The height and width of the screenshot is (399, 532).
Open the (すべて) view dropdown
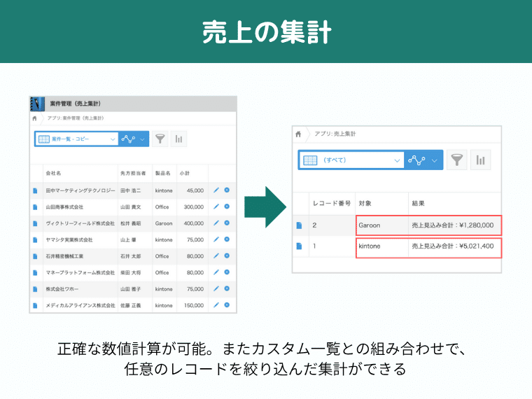tap(351, 160)
